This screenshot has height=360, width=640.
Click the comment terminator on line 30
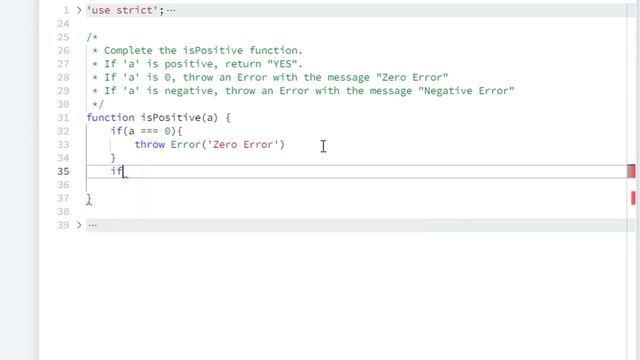(98, 104)
